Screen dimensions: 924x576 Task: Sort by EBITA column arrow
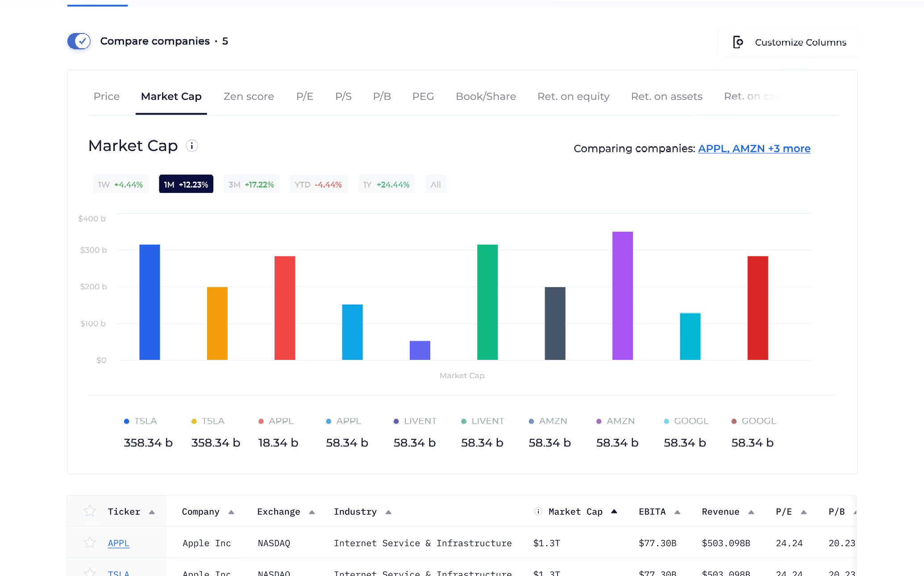point(678,512)
